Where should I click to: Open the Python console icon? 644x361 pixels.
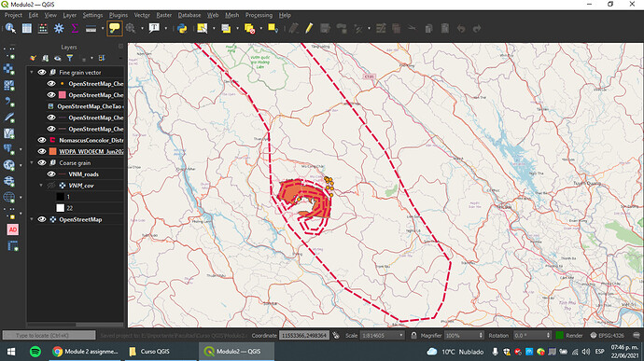[x=182, y=28]
